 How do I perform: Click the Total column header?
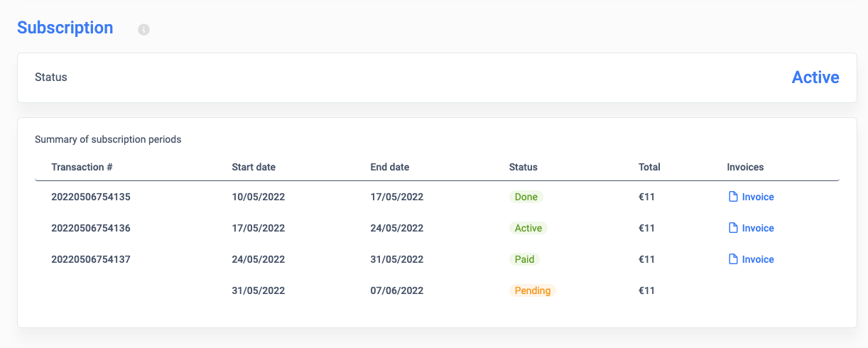click(x=649, y=167)
